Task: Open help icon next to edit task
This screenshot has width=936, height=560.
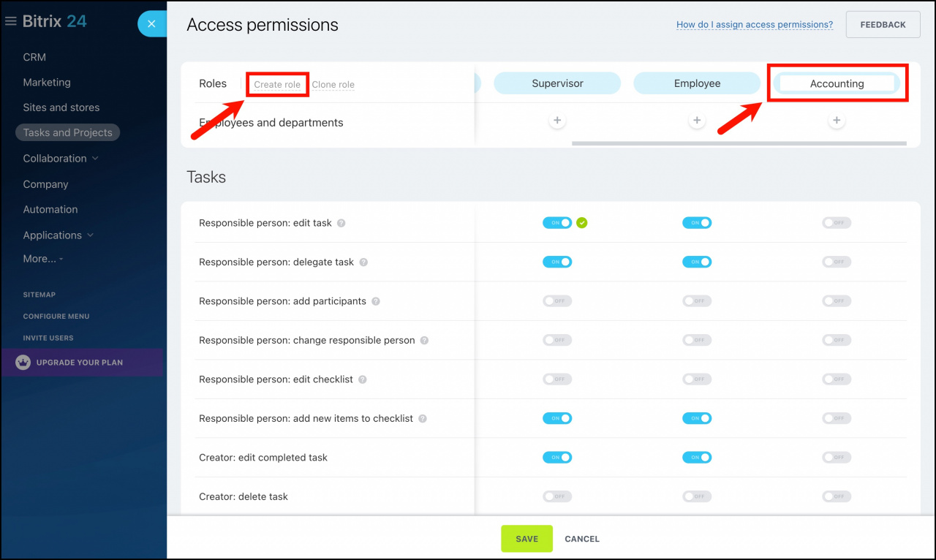Action: pos(341,223)
